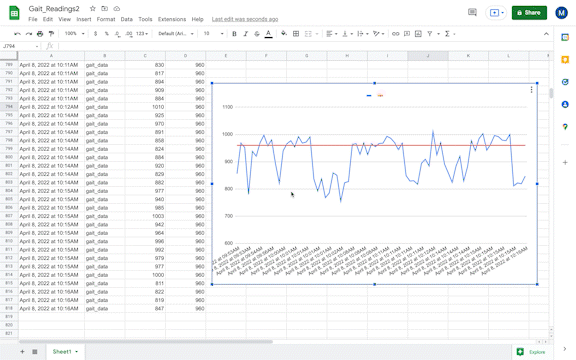
Task: Open the Help menu
Action: click(197, 19)
